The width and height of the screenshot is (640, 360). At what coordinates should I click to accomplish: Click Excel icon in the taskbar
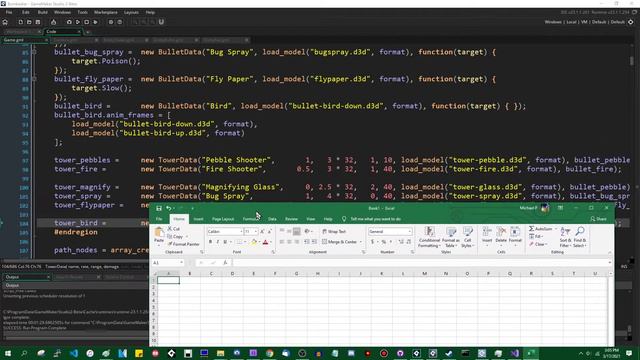(531, 353)
